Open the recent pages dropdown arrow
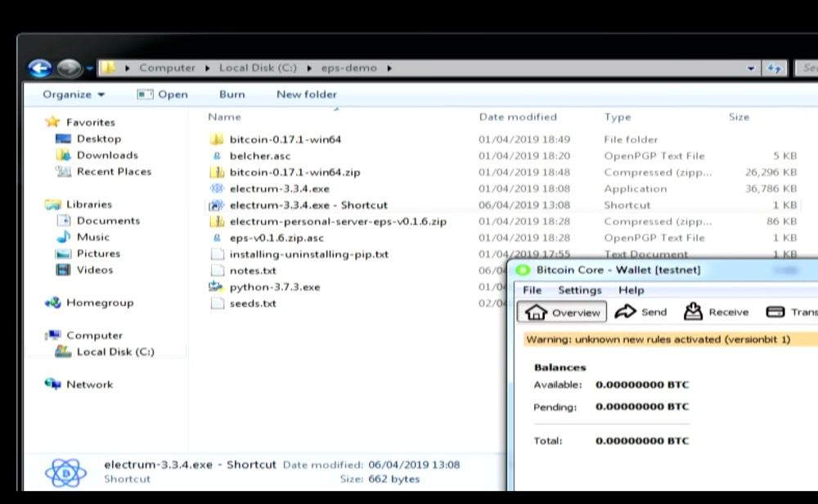Screen dimensions: 818x504 pyautogui.click(x=90, y=69)
